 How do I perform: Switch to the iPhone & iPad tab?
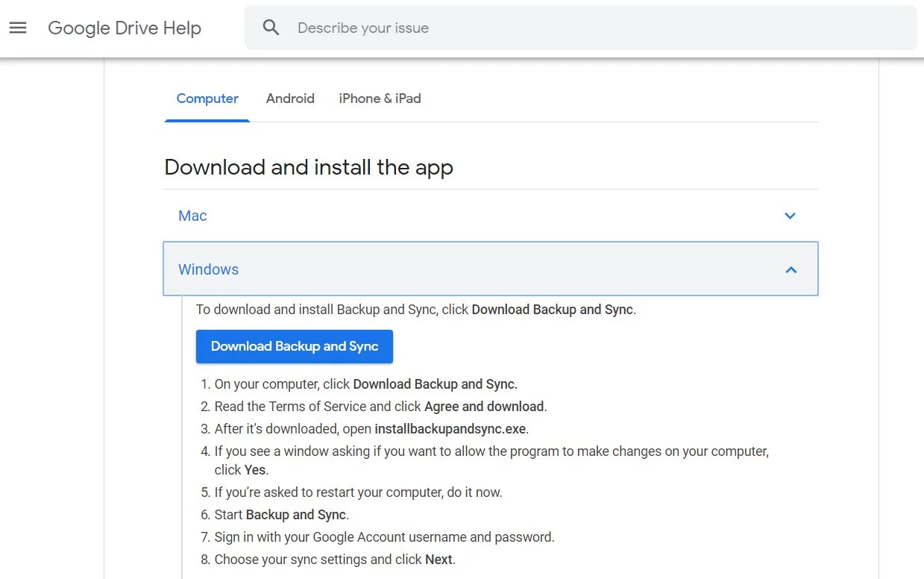(x=380, y=98)
